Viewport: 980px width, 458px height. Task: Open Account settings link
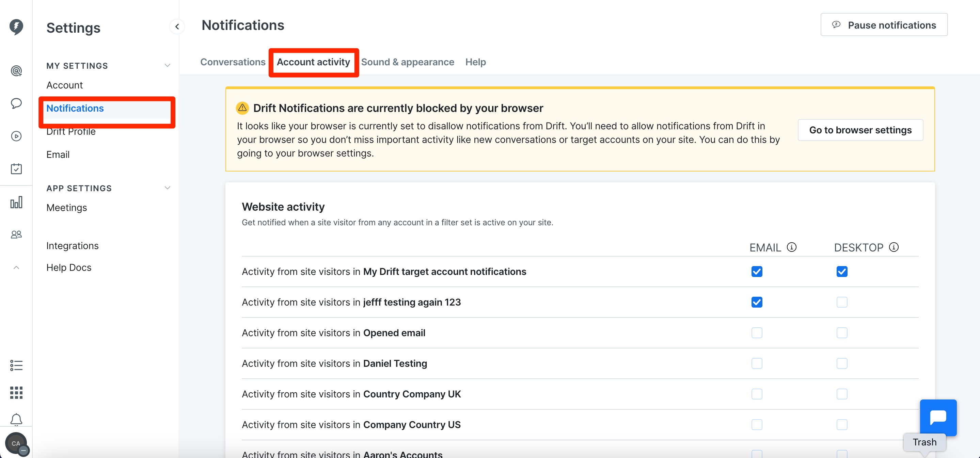point(65,85)
